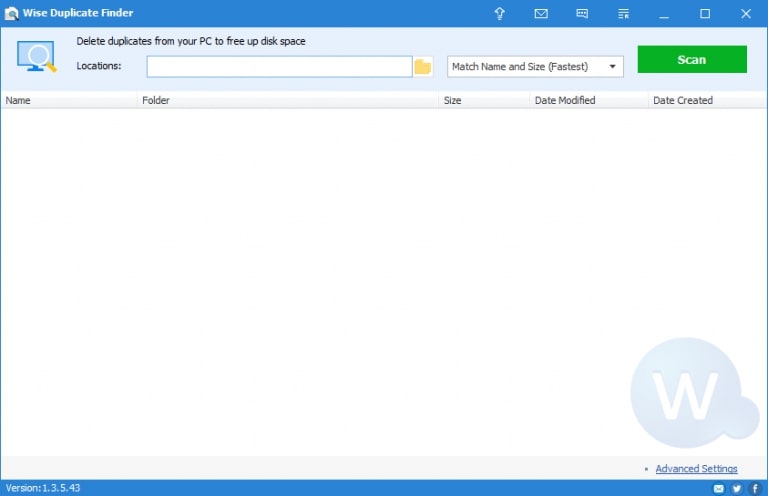Browse for folder using the yellow folder icon

423,67
